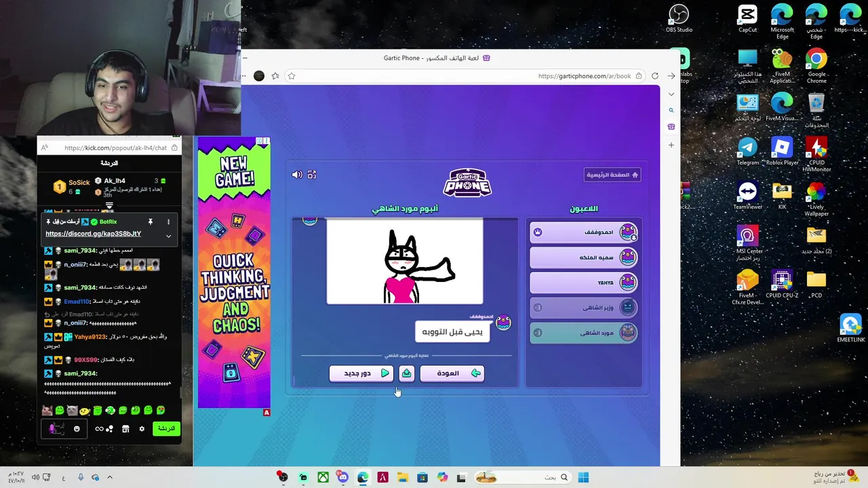Reload the Gartic Phone page

pos(655,76)
